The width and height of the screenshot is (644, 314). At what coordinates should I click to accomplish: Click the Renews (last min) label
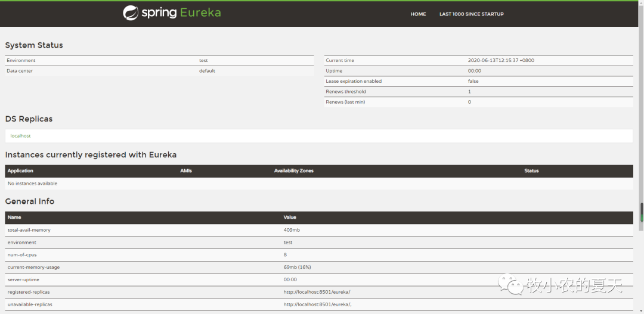pyautogui.click(x=345, y=102)
